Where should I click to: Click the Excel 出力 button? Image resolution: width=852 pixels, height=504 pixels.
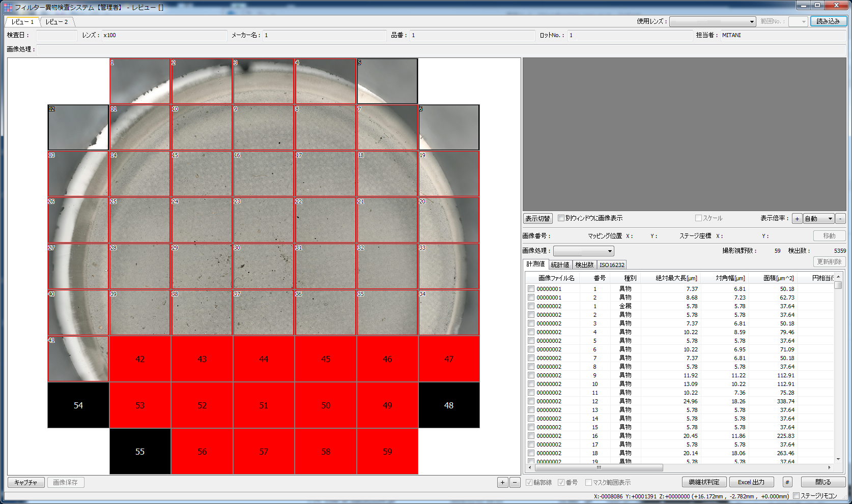751,482
